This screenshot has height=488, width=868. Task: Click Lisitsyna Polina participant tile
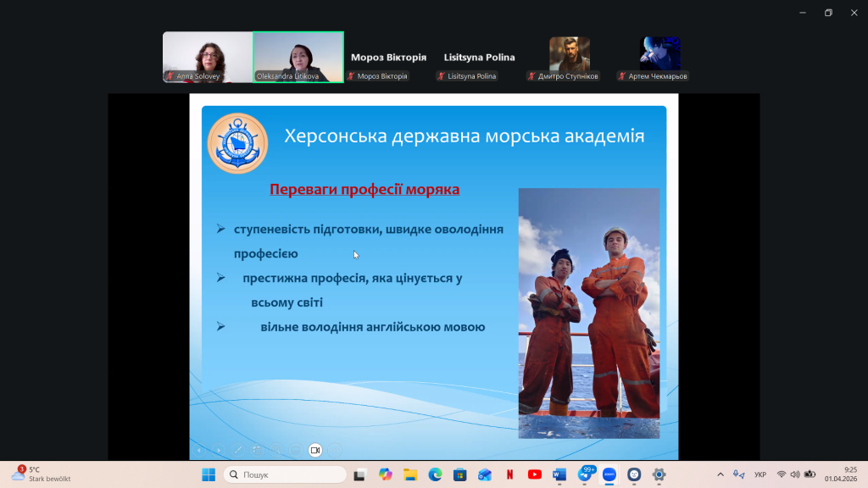coord(479,58)
